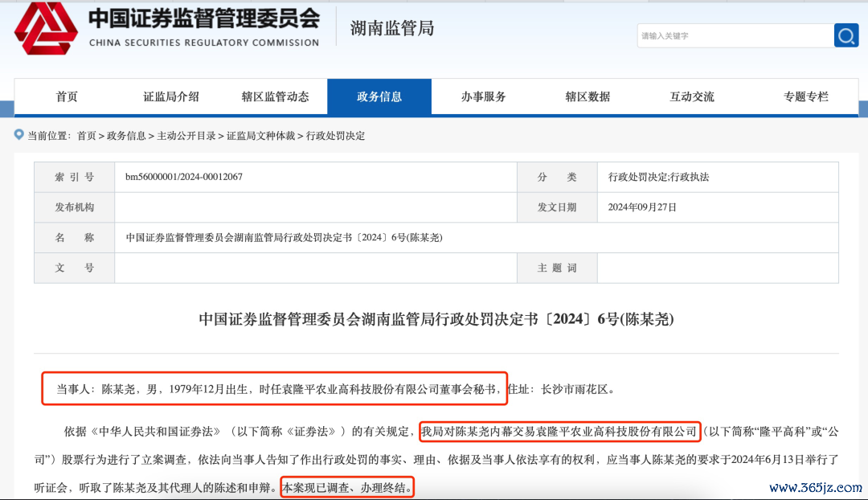Screen dimensions: 868x500
Task: Click the date value 2024年09月27日
Action: pos(642,207)
